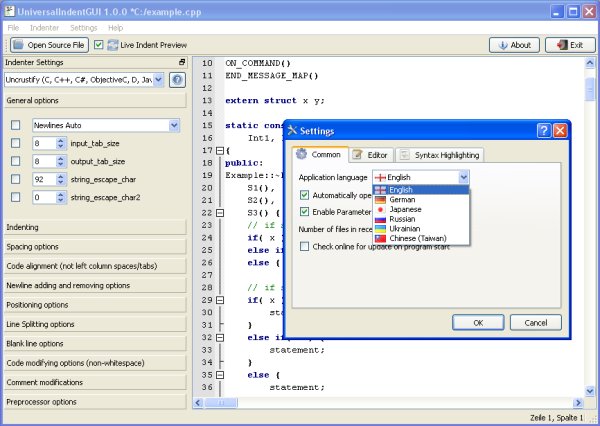Image resolution: width=600 pixels, height=426 pixels.
Task: Click the UniversalIndentGUI title bar icon
Action: click(10, 11)
